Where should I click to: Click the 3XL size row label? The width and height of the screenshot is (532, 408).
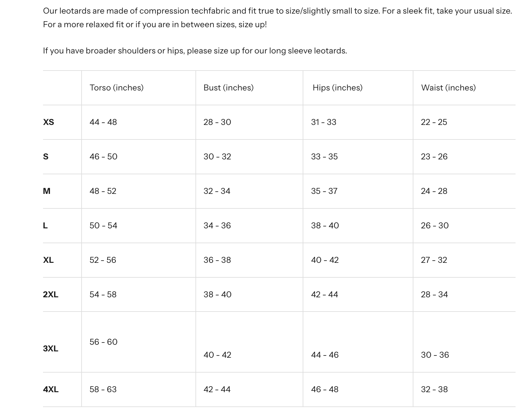click(51, 349)
